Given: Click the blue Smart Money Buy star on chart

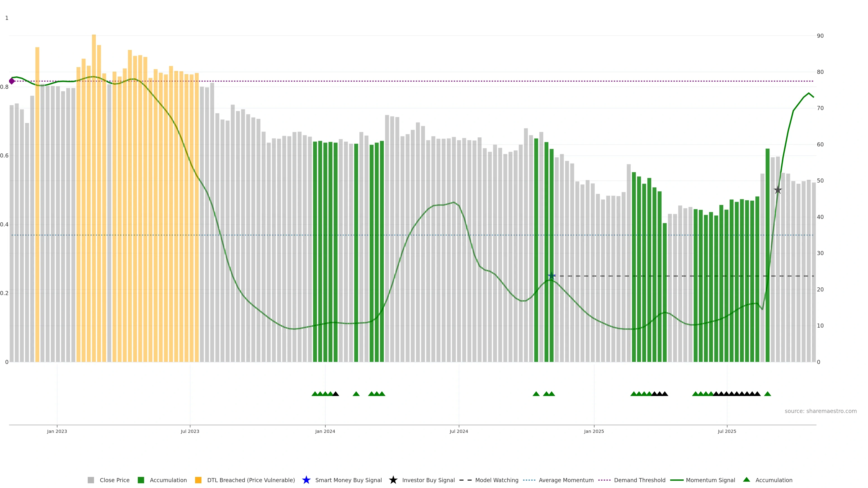Looking at the screenshot, I should coord(552,276).
